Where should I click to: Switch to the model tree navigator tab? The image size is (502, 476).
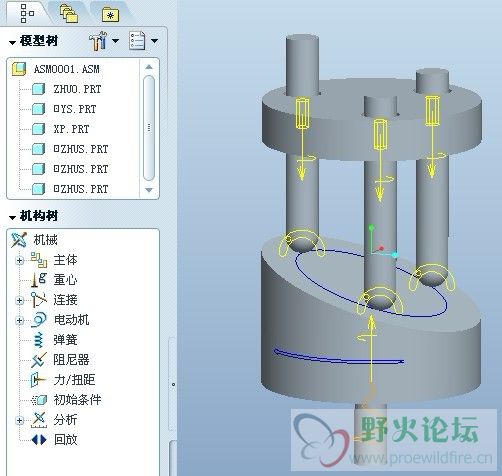coord(27,13)
